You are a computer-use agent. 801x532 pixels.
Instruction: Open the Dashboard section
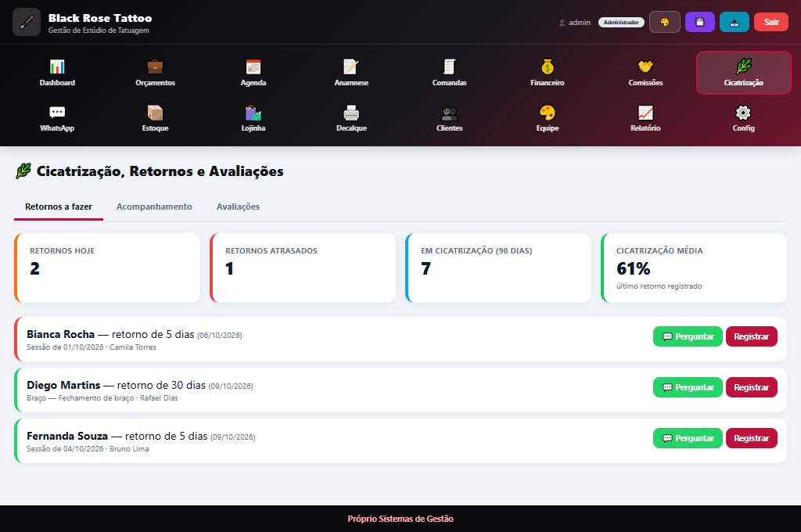[57, 73]
